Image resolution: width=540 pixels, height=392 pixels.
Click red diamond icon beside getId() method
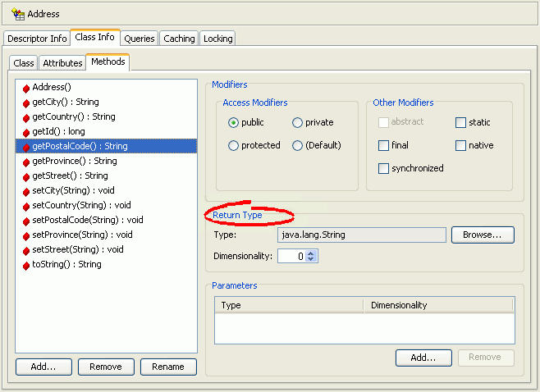click(26, 133)
